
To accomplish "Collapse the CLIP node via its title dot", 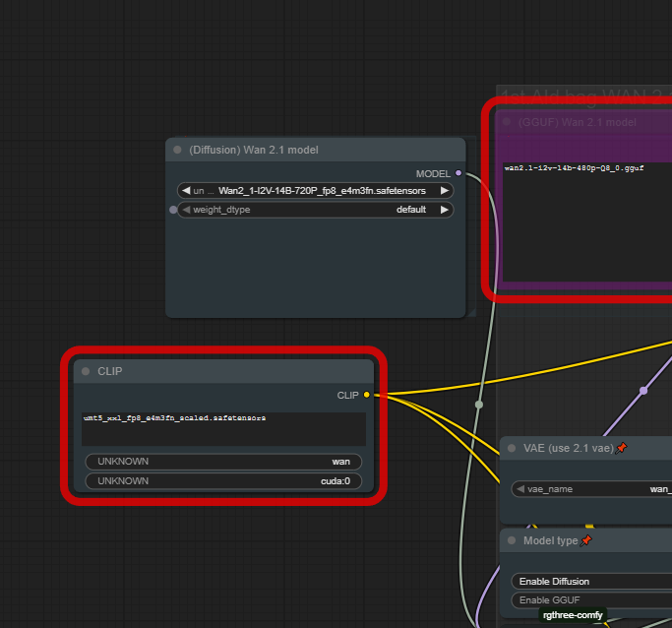I will pos(86,371).
